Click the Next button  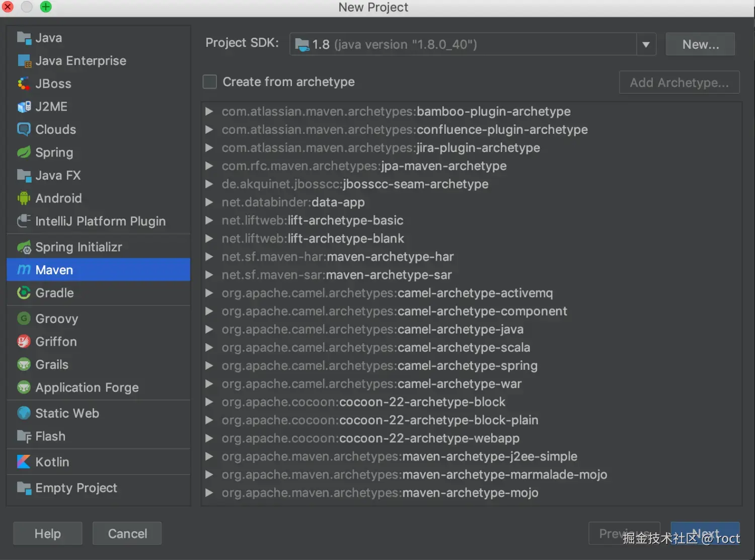coord(705,533)
